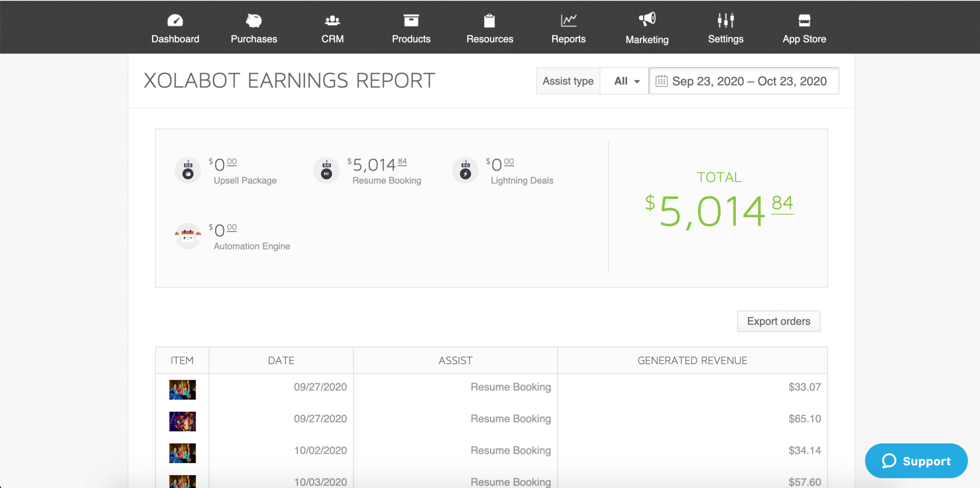Click the calendar icon in date range field
This screenshot has width=980, height=488.
click(661, 81)
